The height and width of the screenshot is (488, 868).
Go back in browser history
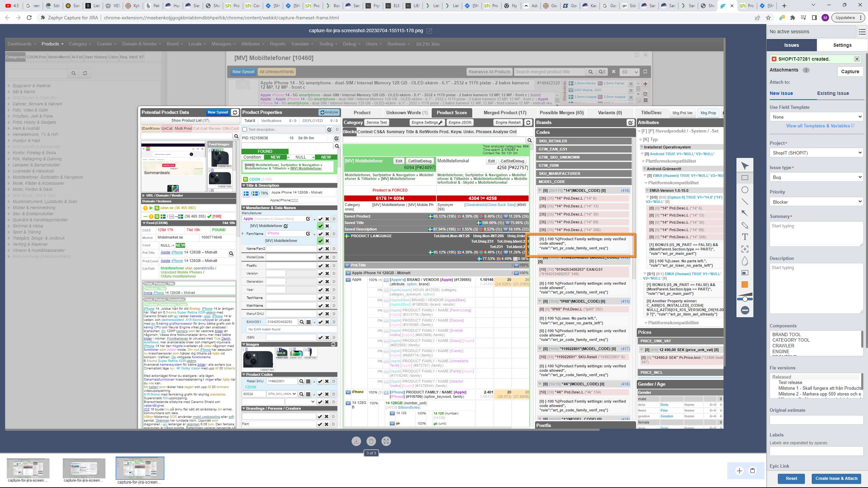[x=7, y=18]
